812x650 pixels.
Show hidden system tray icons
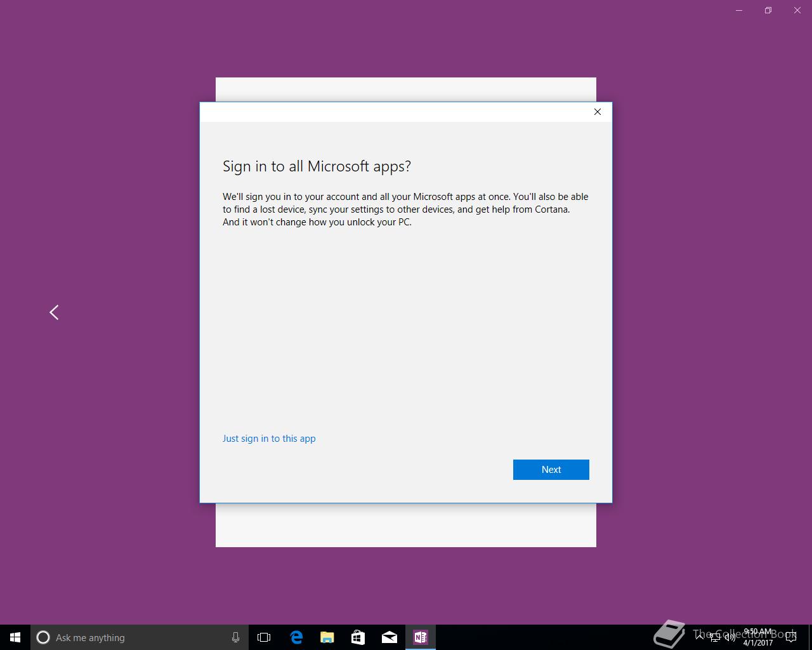[x=699, y=637]
